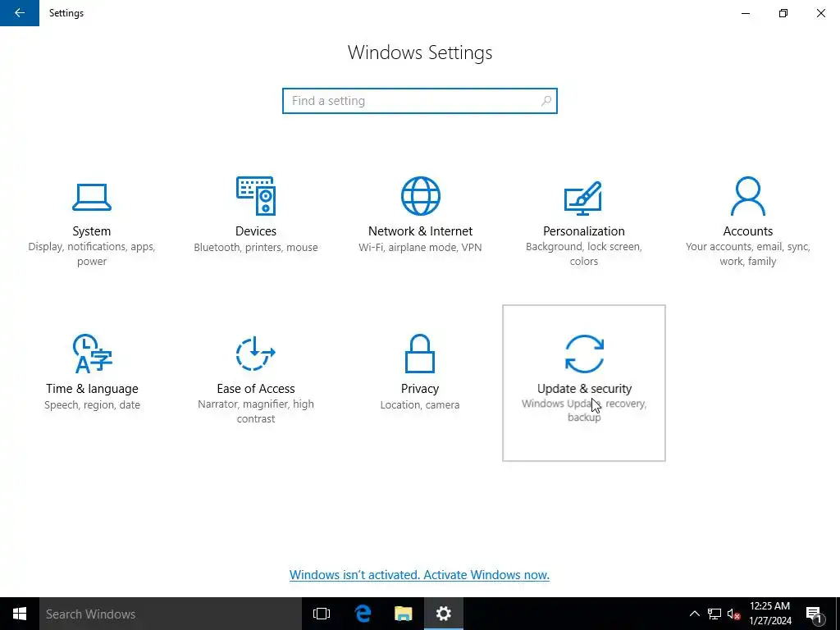The image size is (840, 630).
Task: Minimize the Settings window
Action: tap(746, 13)
